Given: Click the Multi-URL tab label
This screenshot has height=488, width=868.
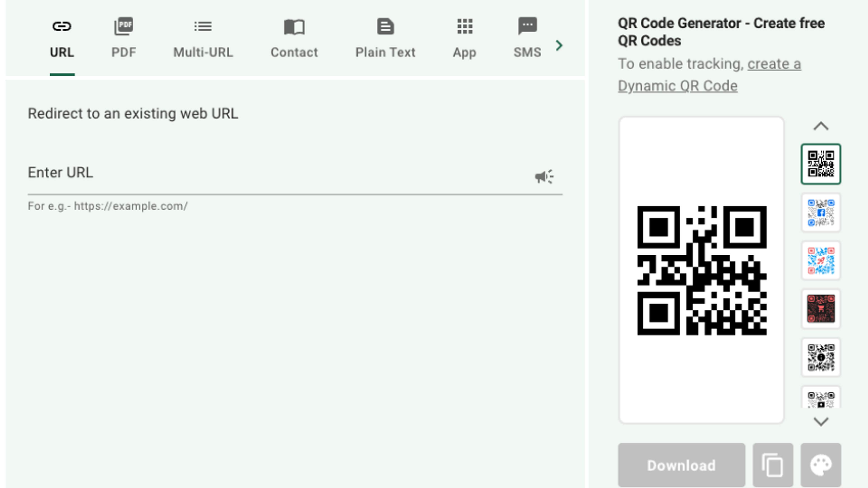Looking at the screenshot, I should (203, 53).
